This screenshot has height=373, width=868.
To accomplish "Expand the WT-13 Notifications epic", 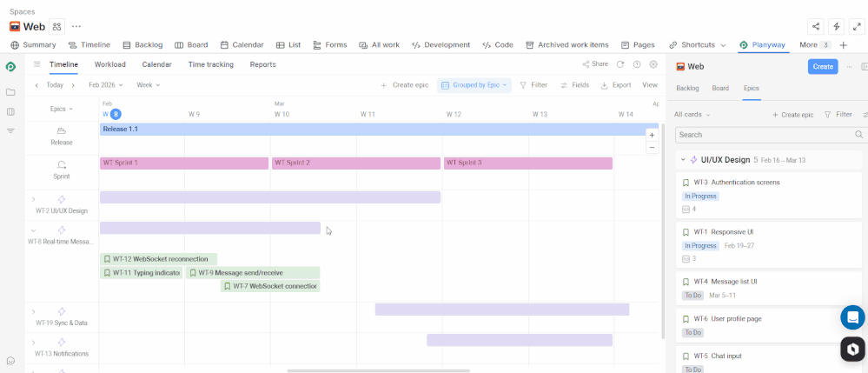I will 33,343.
